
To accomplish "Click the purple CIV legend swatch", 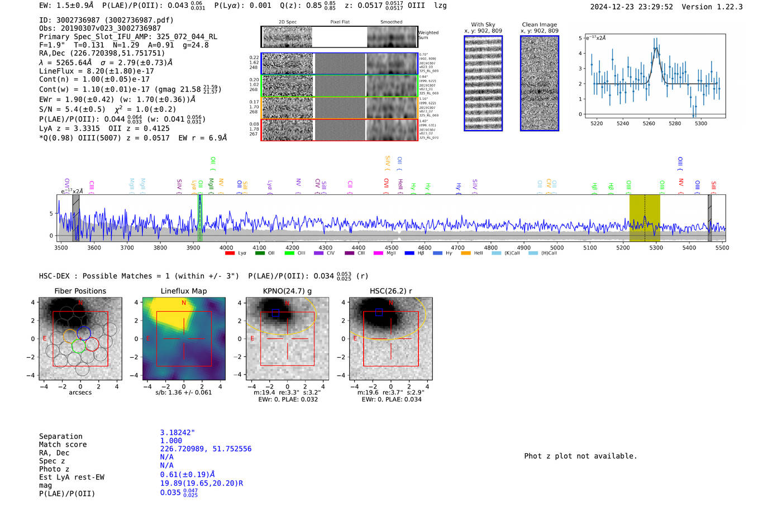I will pyautogui.click(x=319, y=253).
